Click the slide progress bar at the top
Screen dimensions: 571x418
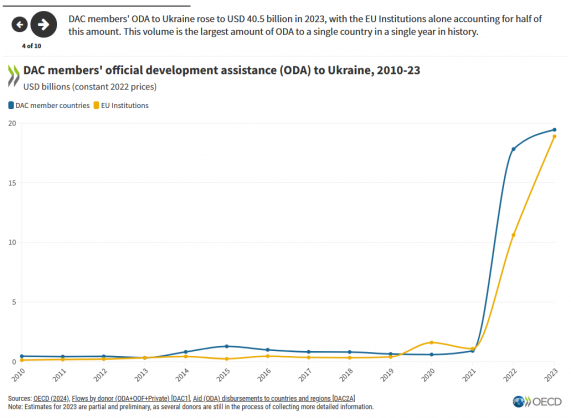(x=97, y=6)
